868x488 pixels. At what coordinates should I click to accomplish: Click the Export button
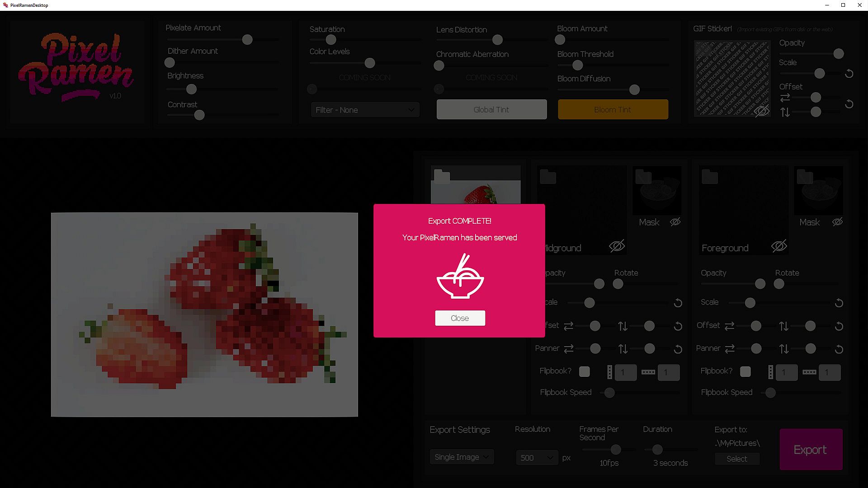[811, 450]
